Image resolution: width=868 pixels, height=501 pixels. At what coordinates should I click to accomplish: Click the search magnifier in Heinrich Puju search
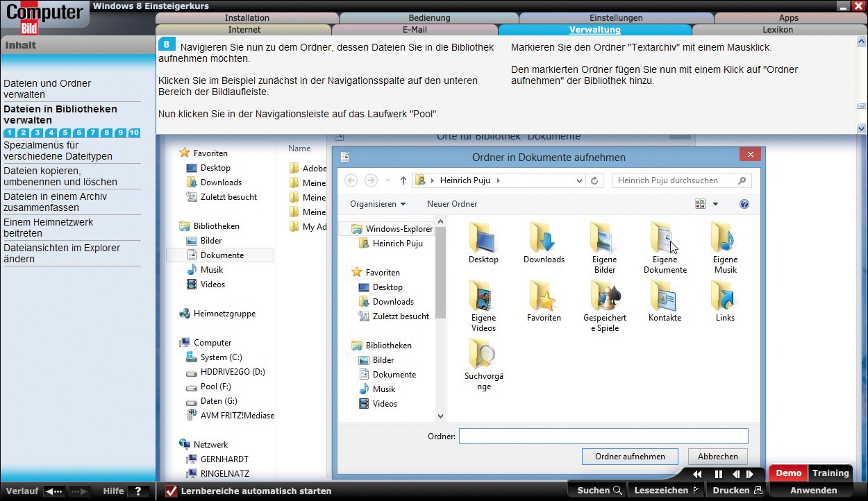coord(742,180)
